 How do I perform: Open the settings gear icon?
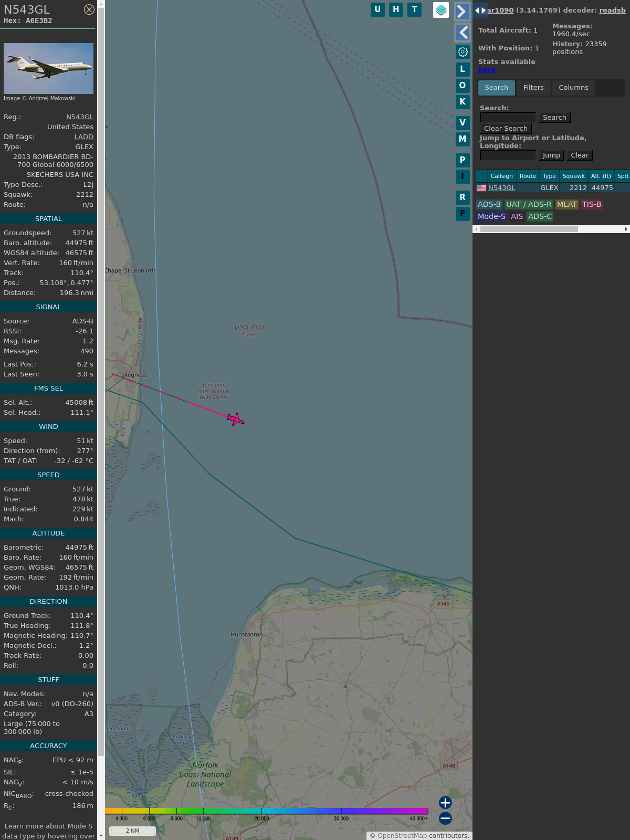[463, 51]
